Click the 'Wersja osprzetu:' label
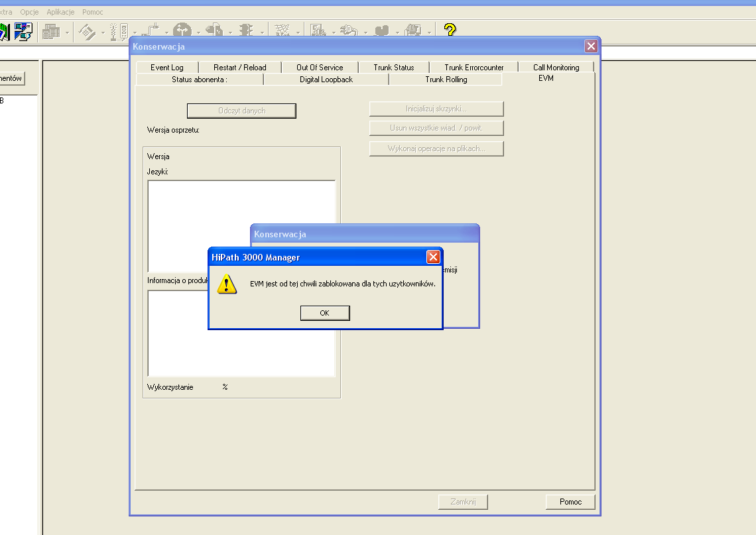This screenshot has height=535, width=756. (x=173, y=130)
